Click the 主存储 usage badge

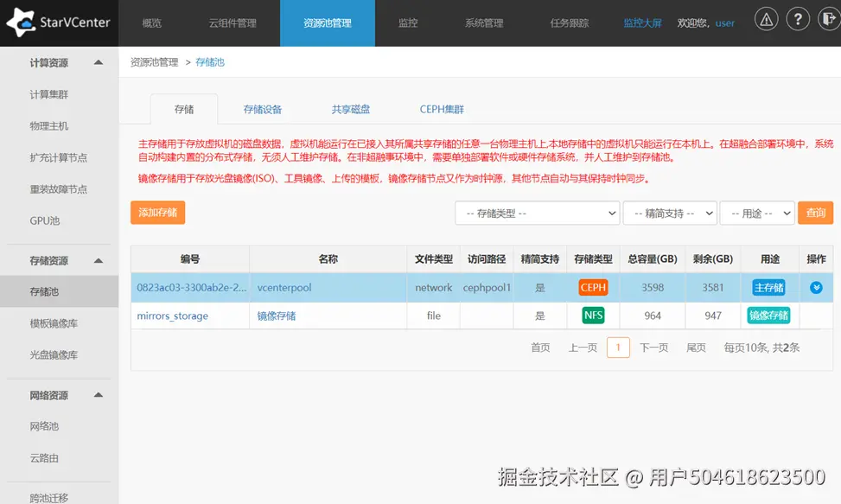769,287
